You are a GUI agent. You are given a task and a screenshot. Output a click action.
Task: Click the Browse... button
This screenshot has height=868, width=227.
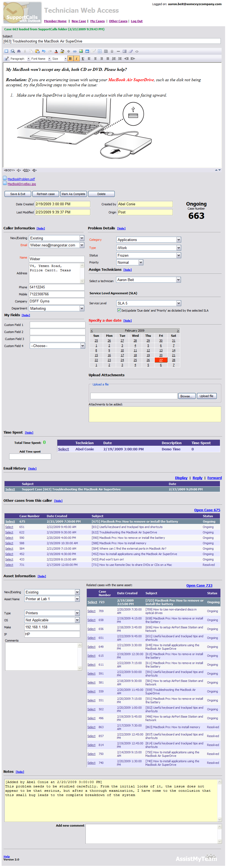pos(187,396)
